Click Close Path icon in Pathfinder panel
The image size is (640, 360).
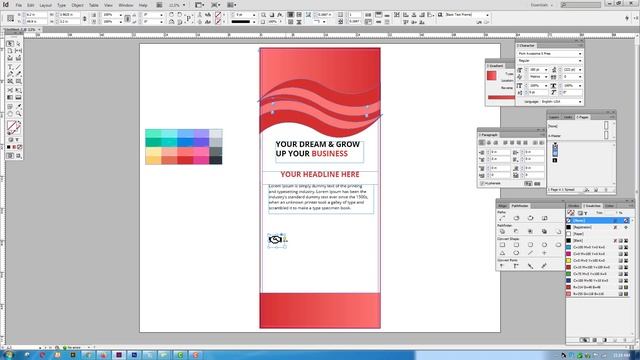530,218
